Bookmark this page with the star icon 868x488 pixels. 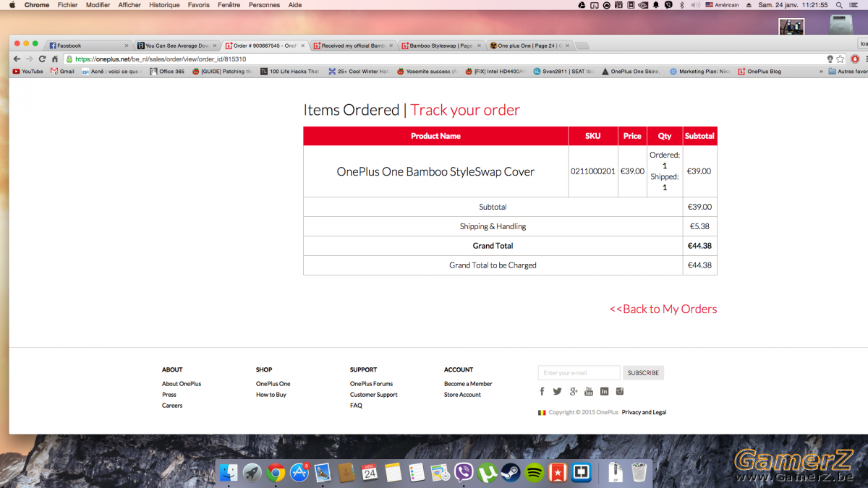pyautogui.click(x=841, y=59)
